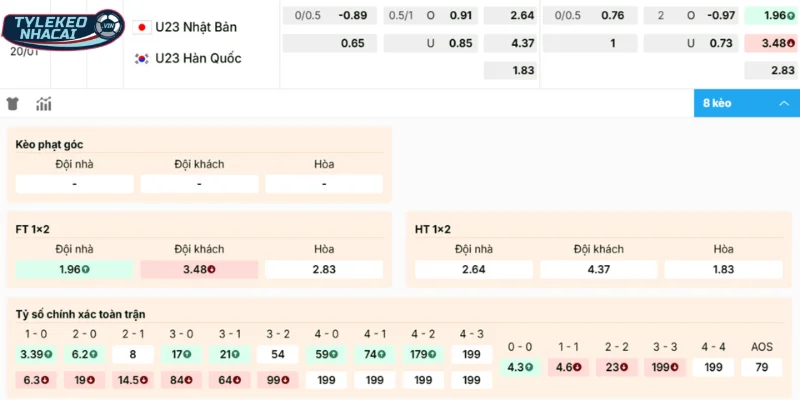800x400 pixels.
Task: Click the South Korea flag icon
Action: click(142, 58)
